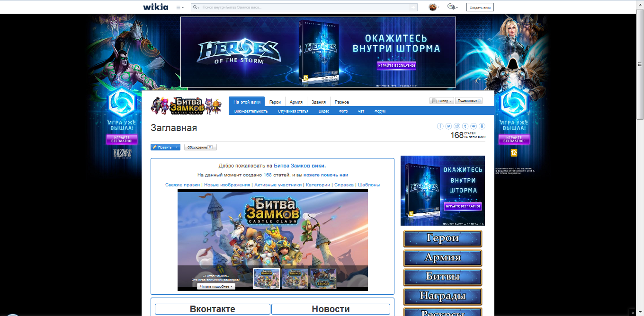Image resolution: width=644 pixels, height=316 pixels.
Task: Open the notifications bell dropdown
Action: (452, 7)
